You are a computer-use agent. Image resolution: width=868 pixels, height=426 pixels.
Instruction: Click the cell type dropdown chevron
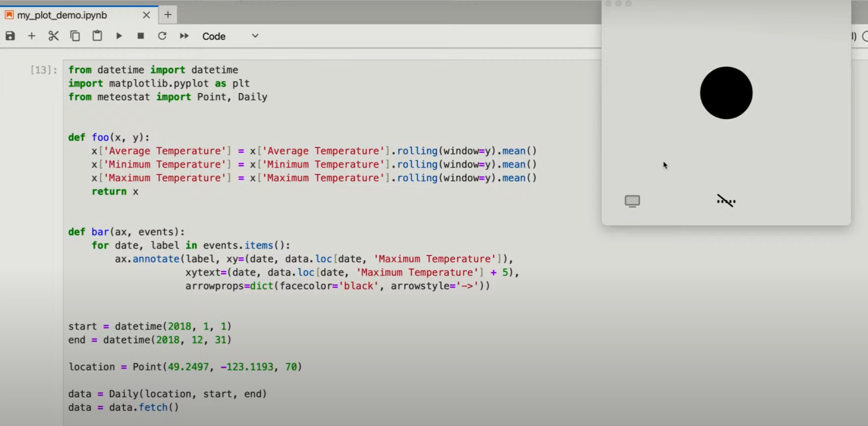pos(255,36)
